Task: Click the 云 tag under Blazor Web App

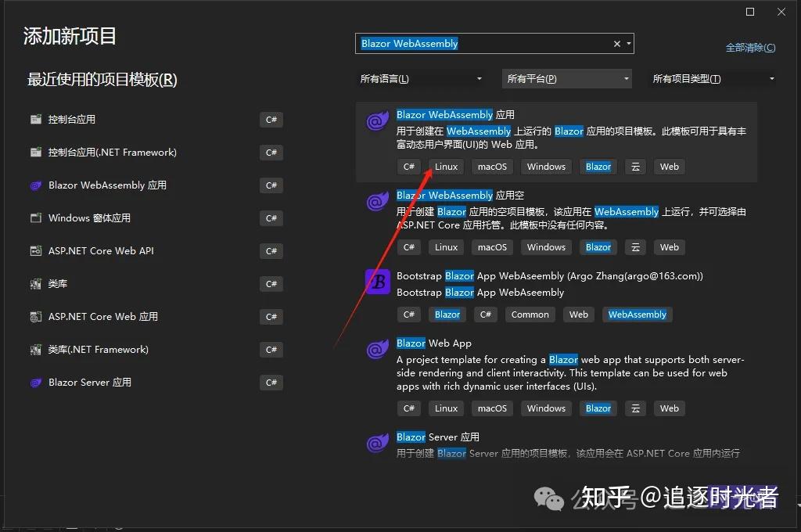Action: (x=635, y=408)
